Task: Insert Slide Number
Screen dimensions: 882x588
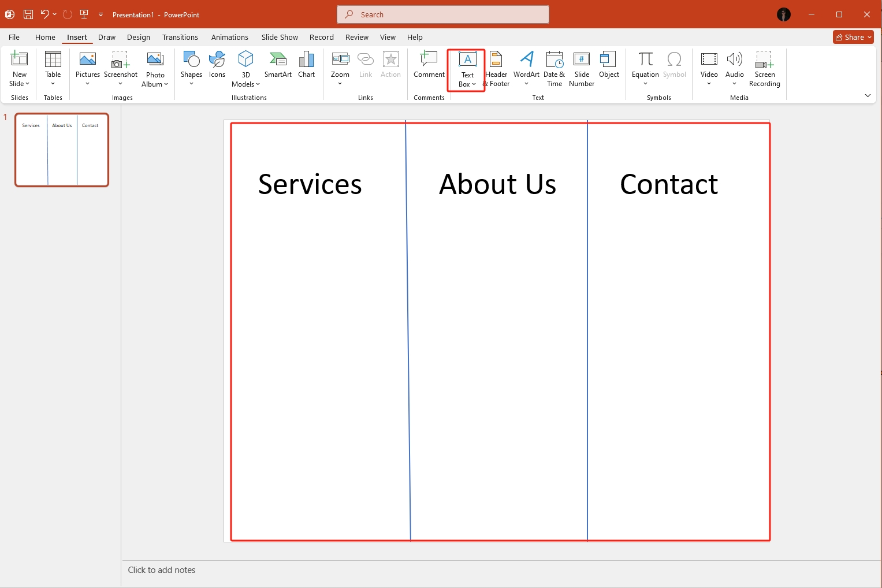Action: point(582,68)
